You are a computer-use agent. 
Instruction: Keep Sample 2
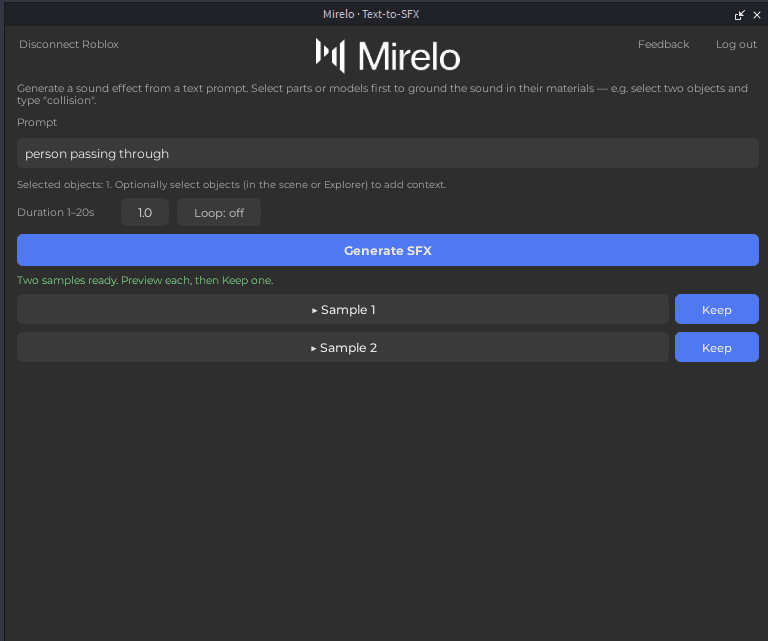tap(717, 348)
